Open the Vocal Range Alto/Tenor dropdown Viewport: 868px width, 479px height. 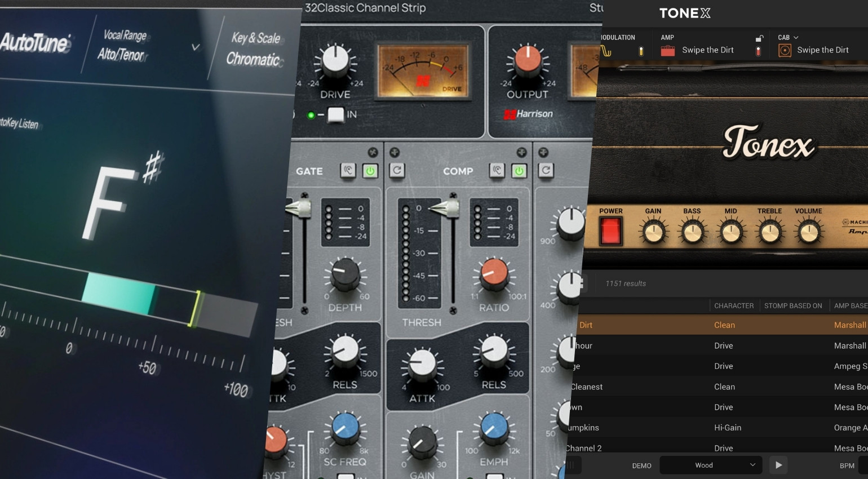point(196,47)
